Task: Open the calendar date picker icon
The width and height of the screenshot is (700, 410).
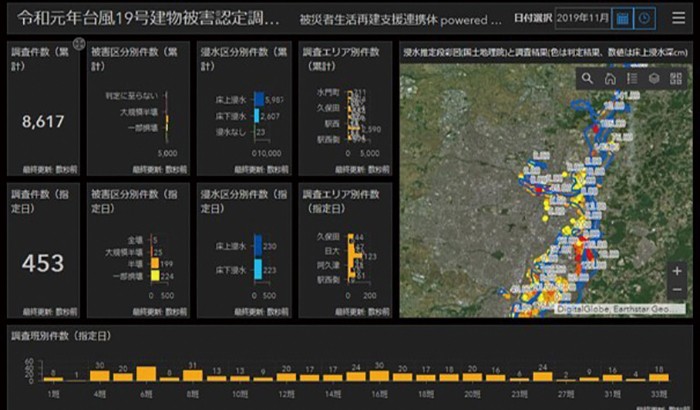Action: point(622,18)
